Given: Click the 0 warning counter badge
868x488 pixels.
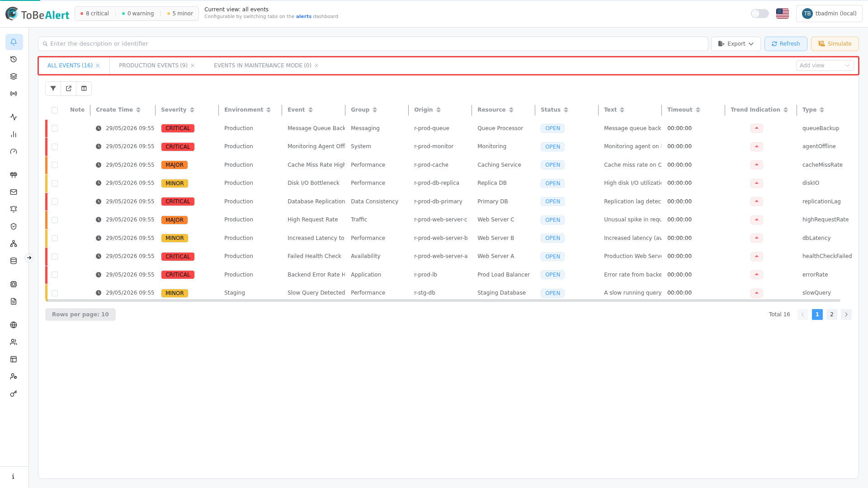Looking at the screenshot, I should 138,14.
